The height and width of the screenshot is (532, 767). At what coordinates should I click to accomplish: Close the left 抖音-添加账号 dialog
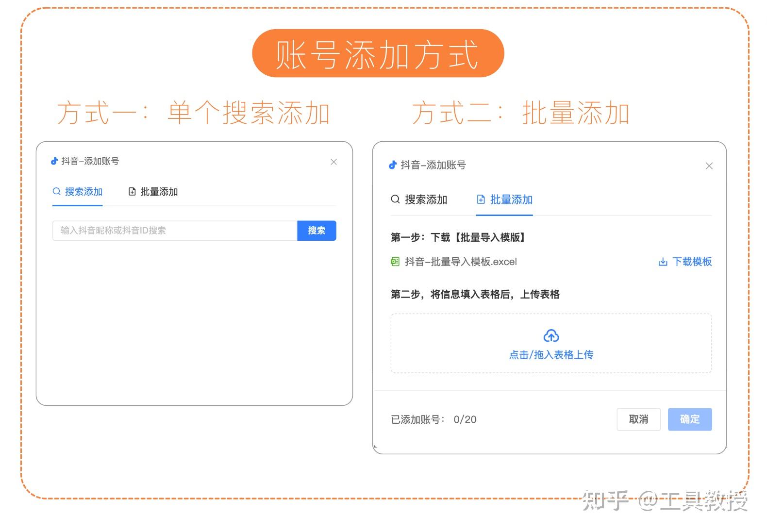click(333, 162)
